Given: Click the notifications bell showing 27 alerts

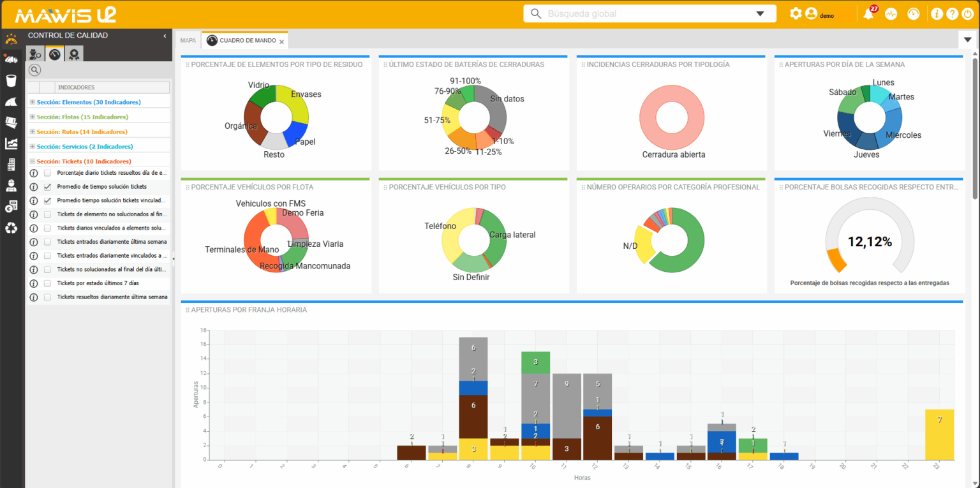Looking at the screenshot, I should pyautogui.click(x=868, y=13).
